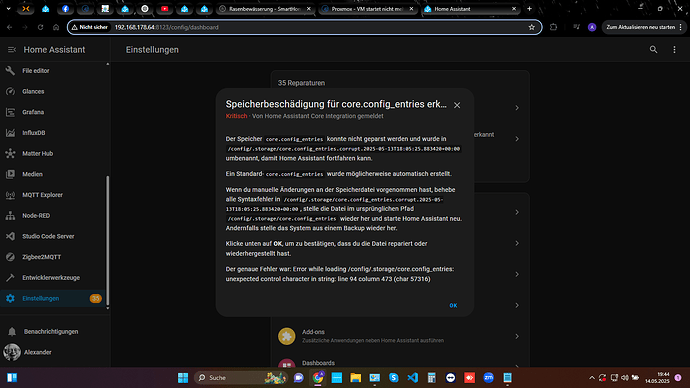Open Windows Start menu
Image resolution: width=690 pixels, height=388 pixels.
[183, 377]
